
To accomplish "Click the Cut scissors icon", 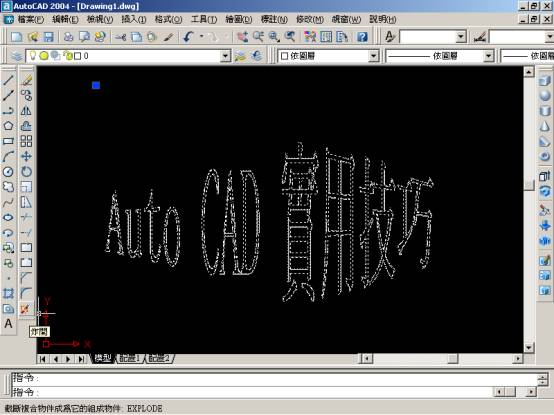I will coord(120,37).
